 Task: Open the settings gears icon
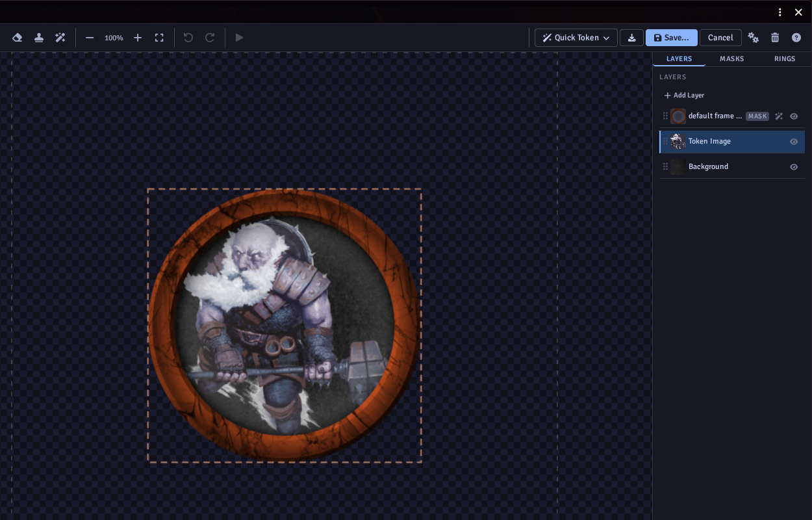[754, 38]
